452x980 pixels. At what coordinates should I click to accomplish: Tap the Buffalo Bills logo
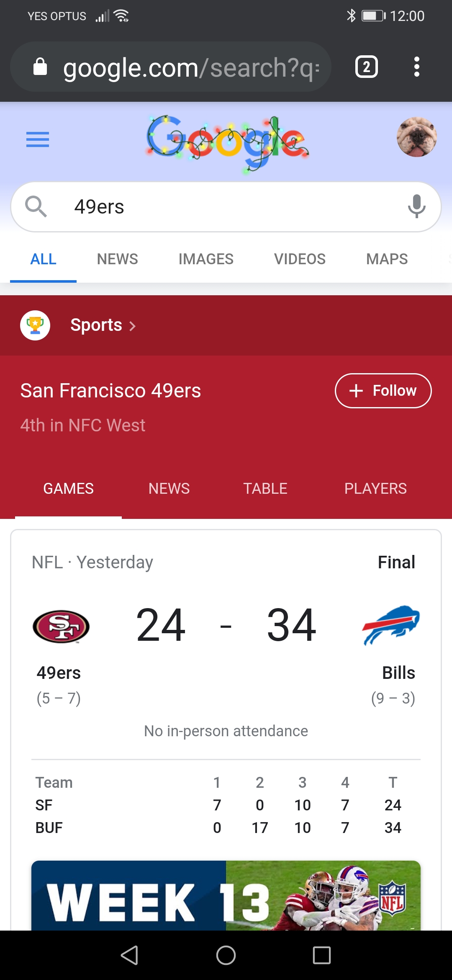coord(391,625)
